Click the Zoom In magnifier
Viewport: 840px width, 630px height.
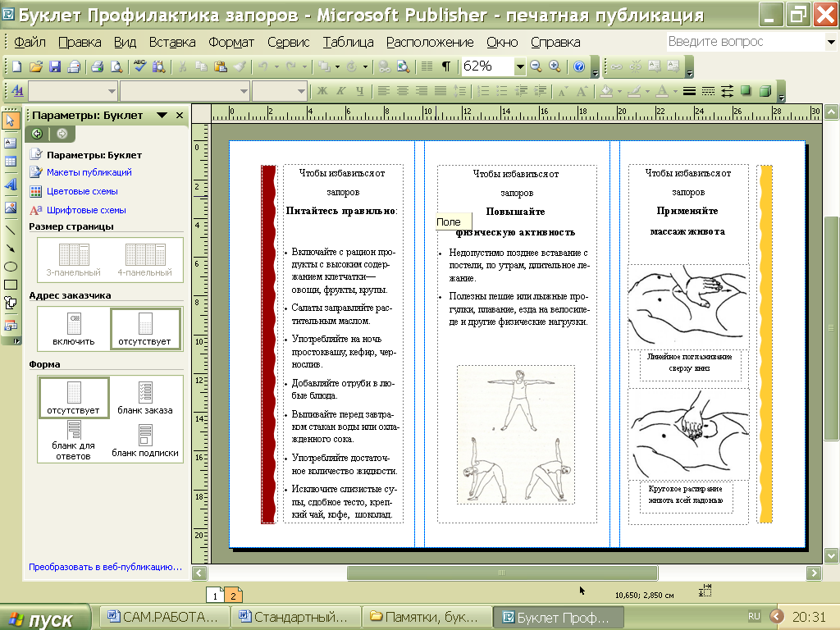[x=555, y=66]
